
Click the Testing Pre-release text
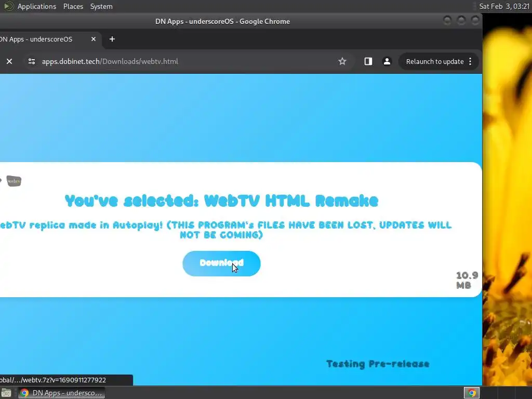coord(378,364)
